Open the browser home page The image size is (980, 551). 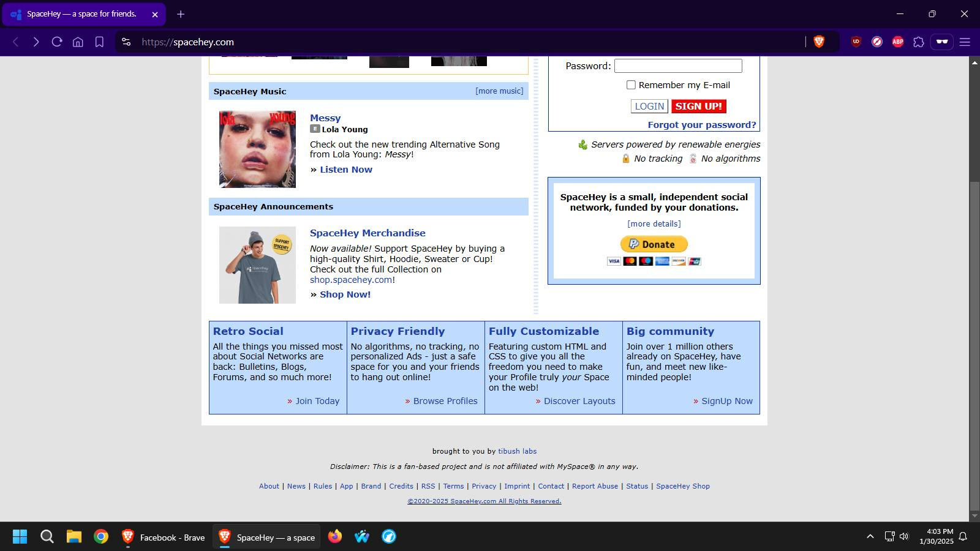pos(78,42)
